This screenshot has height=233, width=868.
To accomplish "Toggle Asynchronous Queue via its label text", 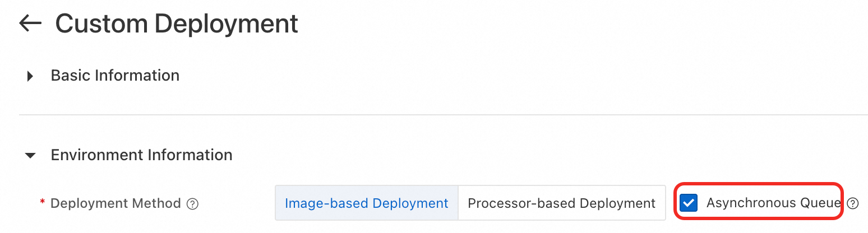I will (x=774, y=203).
